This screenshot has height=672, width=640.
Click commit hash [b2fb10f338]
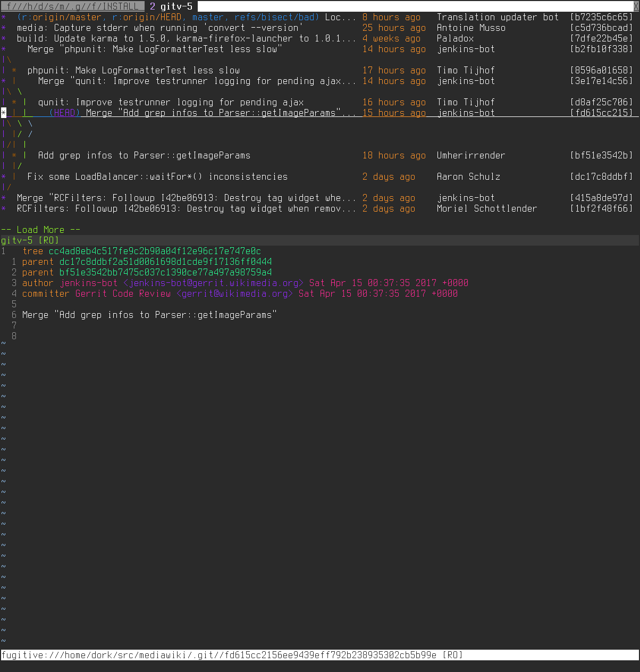click(601, 49)
